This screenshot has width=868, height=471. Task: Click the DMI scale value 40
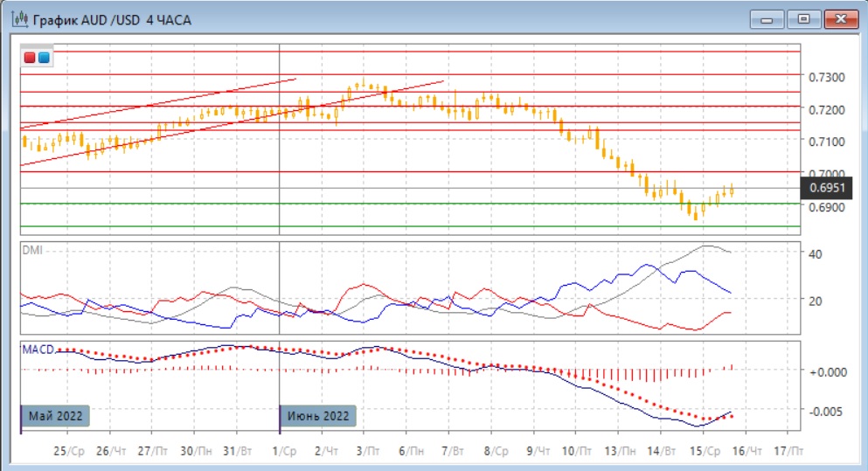tap(816, 254)
